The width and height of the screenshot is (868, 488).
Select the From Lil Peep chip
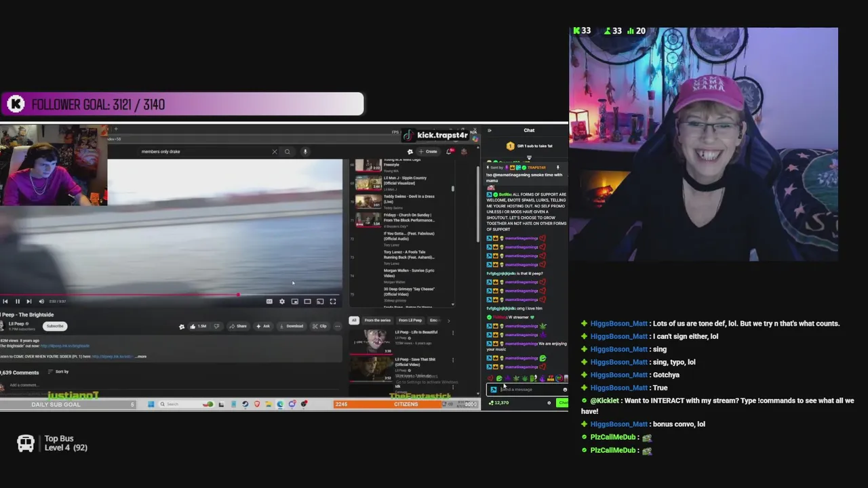tap(410, 321)
